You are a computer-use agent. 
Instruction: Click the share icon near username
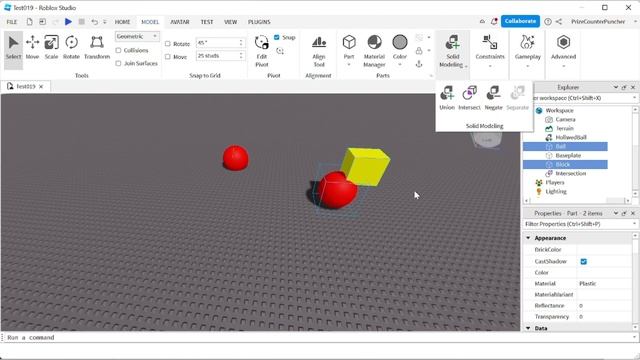click(559, 21)
